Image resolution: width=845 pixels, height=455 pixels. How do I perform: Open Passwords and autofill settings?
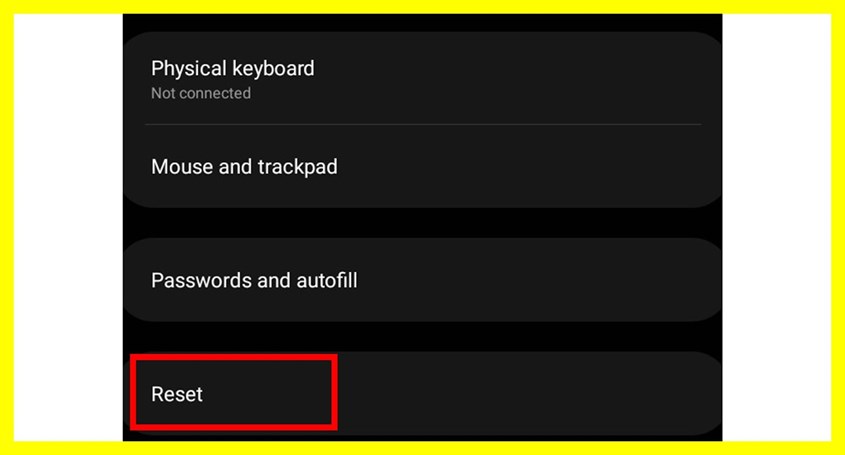(420, 280)
